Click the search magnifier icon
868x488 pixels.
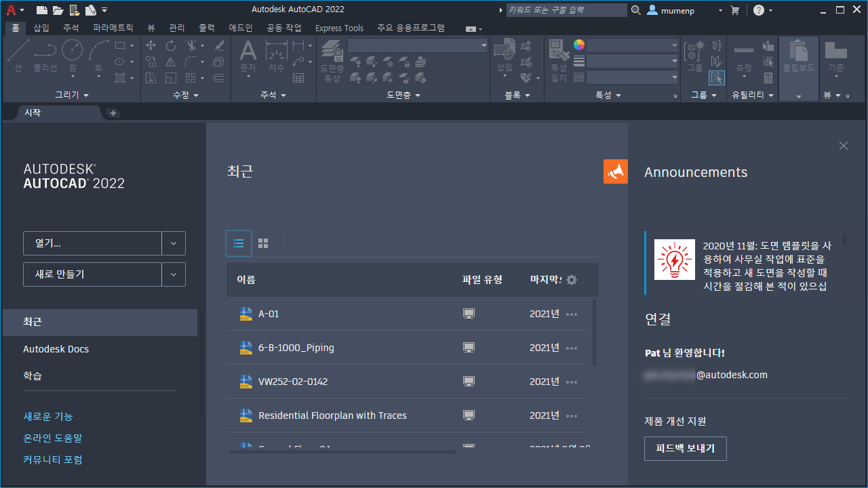coord(636,10)
